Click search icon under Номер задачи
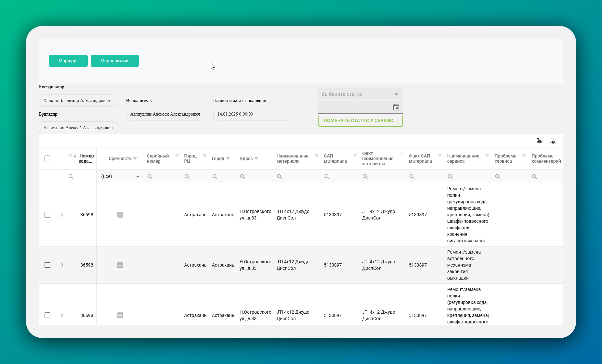 [x=71, y=177]
